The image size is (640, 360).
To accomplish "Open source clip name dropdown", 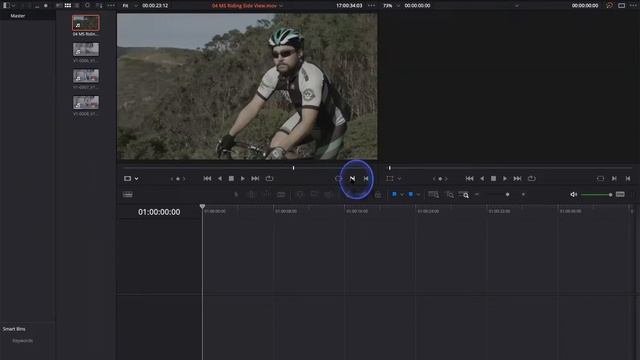I will 281,6.
